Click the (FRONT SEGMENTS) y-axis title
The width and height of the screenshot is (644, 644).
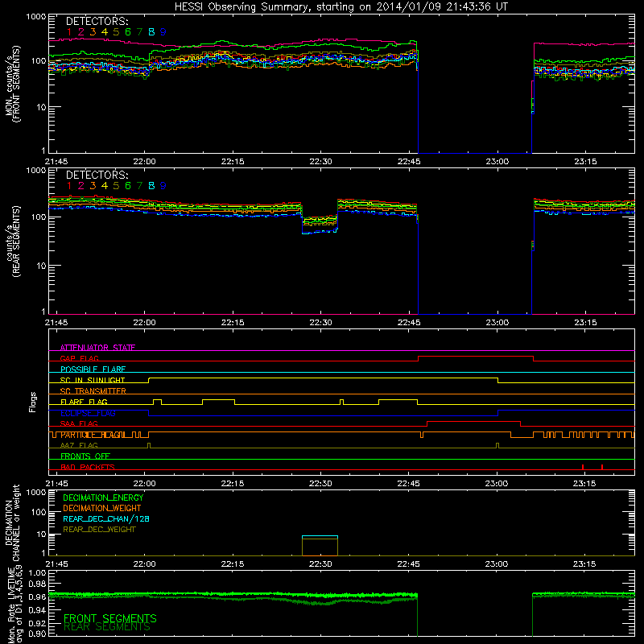tap(17, 84)
